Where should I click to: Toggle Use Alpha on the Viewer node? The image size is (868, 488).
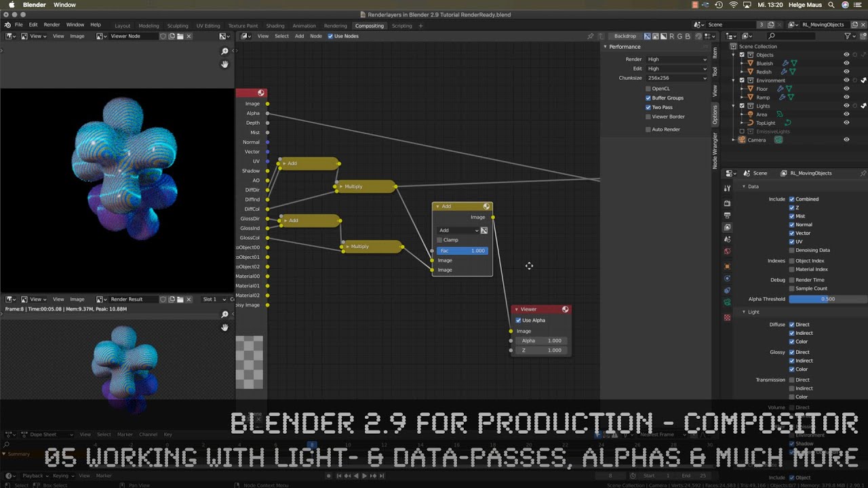point(519,321)
